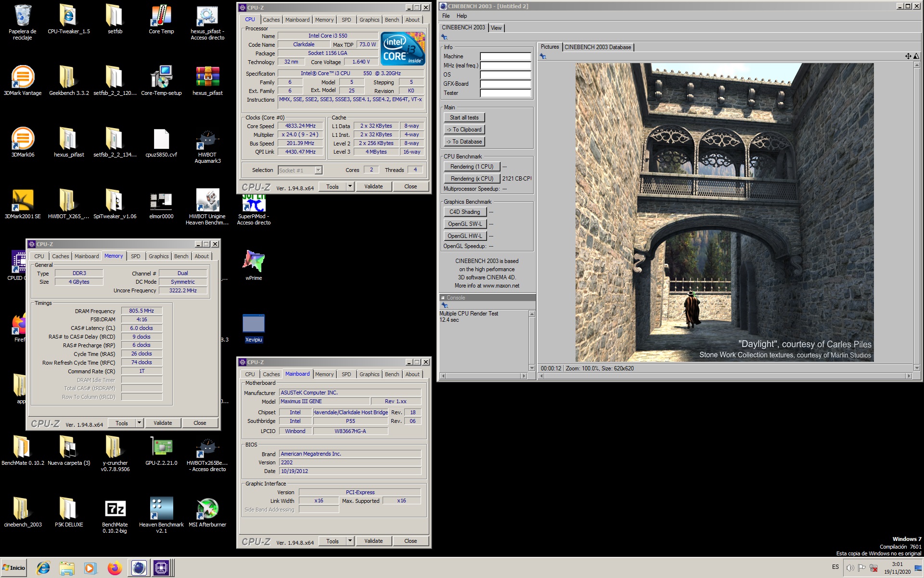The height and width of the screenshot is (578, 924).
Task: Open Windows Explorer from the taskbar
Action: point(67,568)
